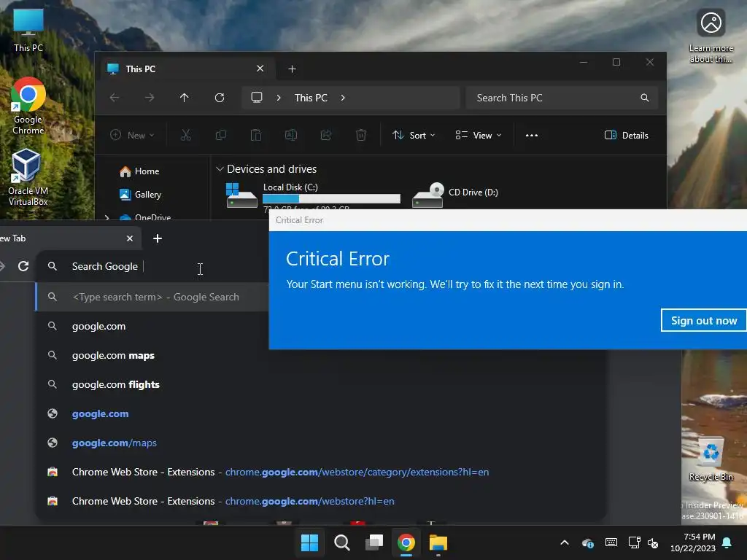Close the Chrome New Tab
The image size is (747, 560).
[130, 238]
